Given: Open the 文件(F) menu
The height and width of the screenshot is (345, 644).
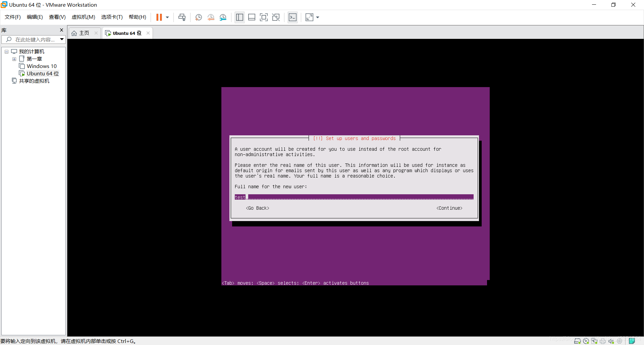Looking at the screenshot, I should [x=13, y=17].
